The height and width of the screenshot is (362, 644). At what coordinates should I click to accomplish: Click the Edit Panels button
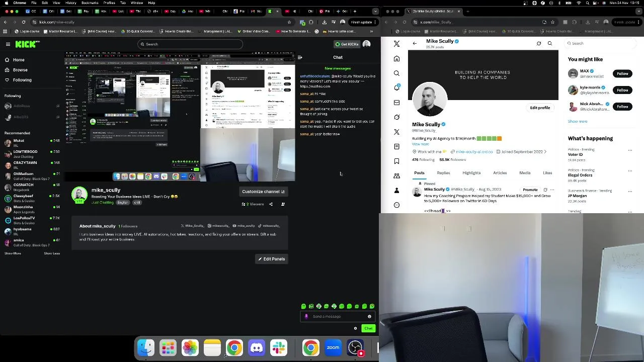tap(272, 259)
